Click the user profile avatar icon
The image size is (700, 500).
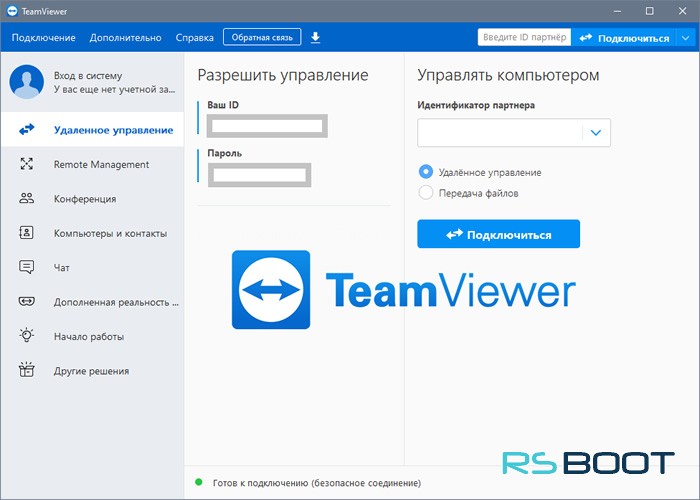tap(27, 82)
